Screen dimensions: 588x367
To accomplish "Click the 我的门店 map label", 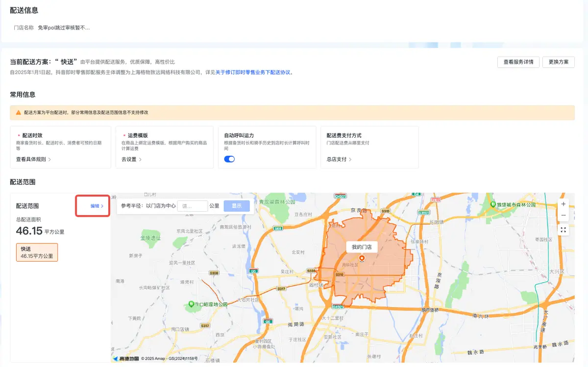I will click(x=362, y=247).
